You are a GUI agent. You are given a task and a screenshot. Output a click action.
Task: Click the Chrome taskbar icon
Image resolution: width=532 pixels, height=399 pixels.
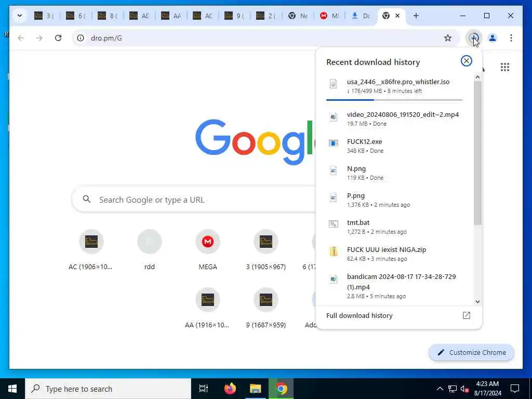pyautogui.click(x=281, y=389)
